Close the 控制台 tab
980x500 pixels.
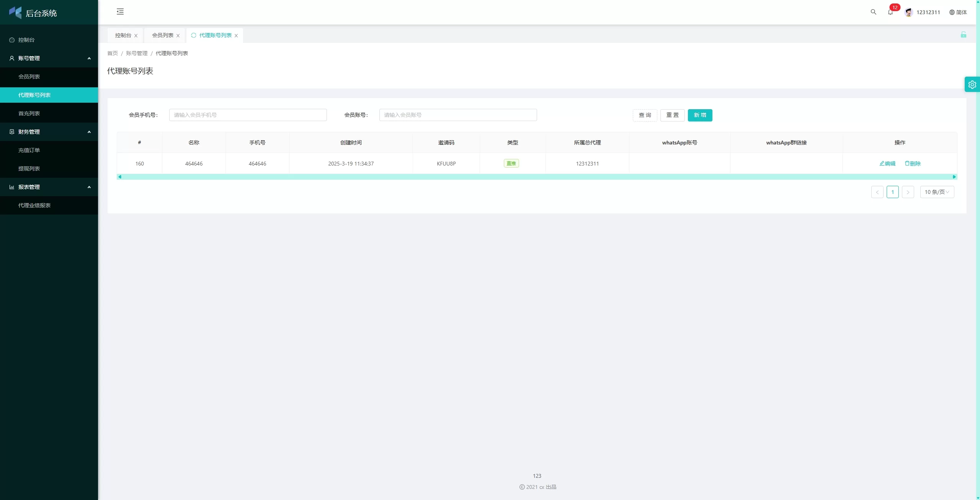136,36
